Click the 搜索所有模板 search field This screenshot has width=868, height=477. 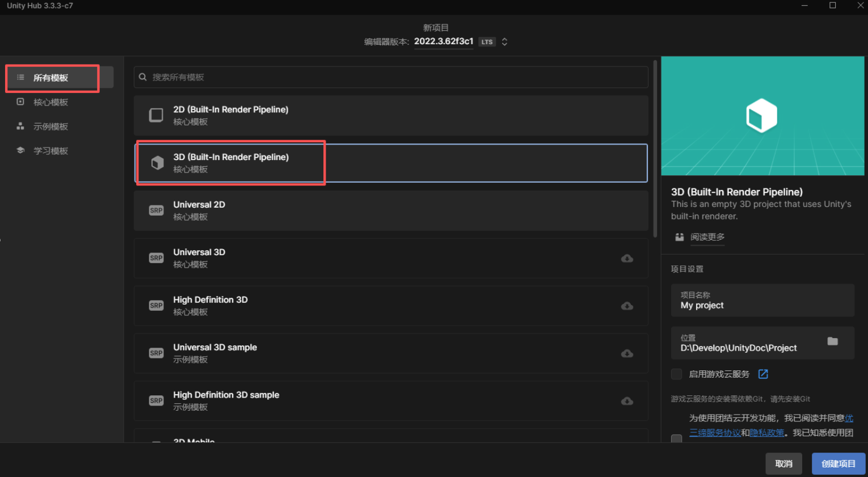[x=391, y=77]
